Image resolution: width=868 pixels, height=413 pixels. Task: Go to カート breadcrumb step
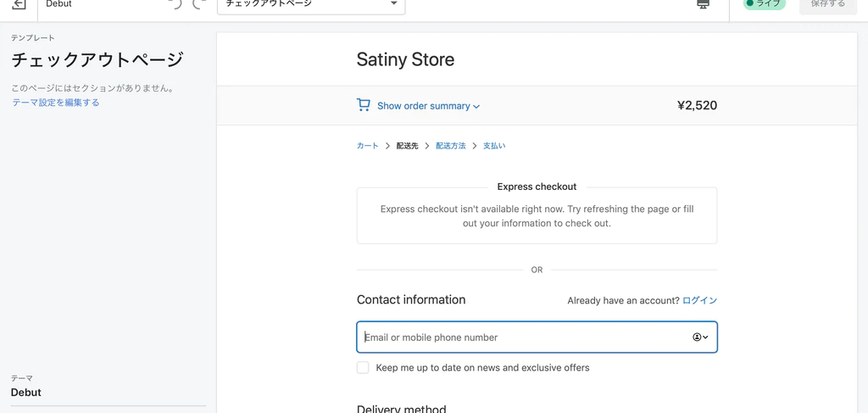point(367,146)
